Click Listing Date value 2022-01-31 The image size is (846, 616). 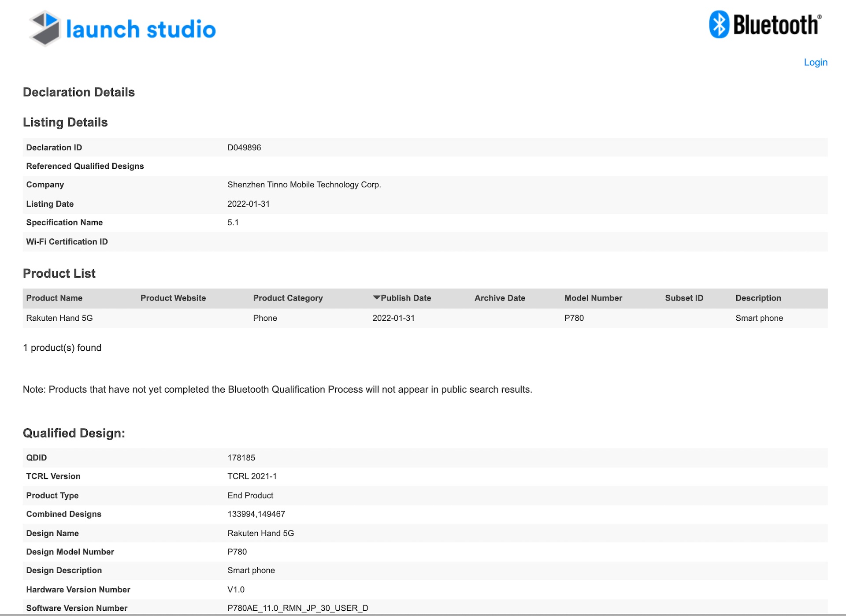pos(249,204)
